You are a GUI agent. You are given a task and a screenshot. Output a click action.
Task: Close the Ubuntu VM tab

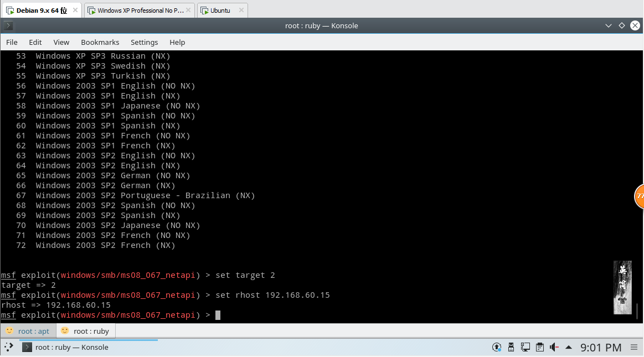(x=241, y=11)
